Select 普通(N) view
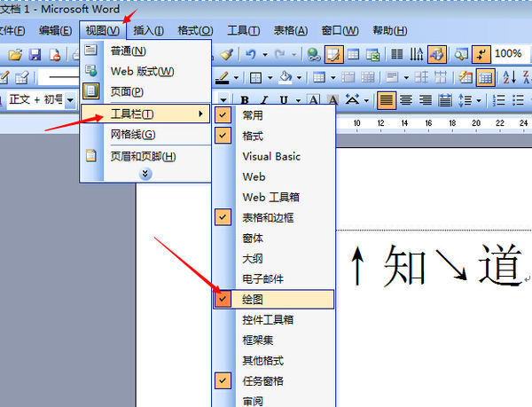Viewport: 532px width, 407px height. coord(145,51)
